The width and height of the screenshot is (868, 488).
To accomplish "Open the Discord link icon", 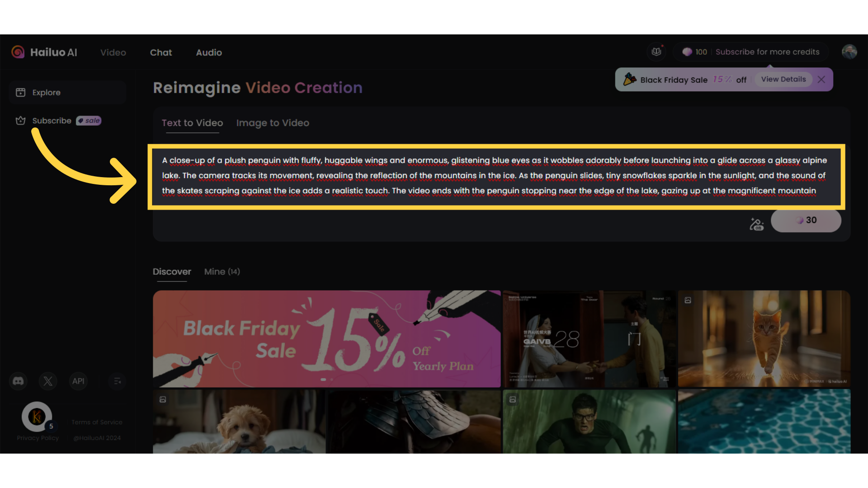I will [18, 381].
